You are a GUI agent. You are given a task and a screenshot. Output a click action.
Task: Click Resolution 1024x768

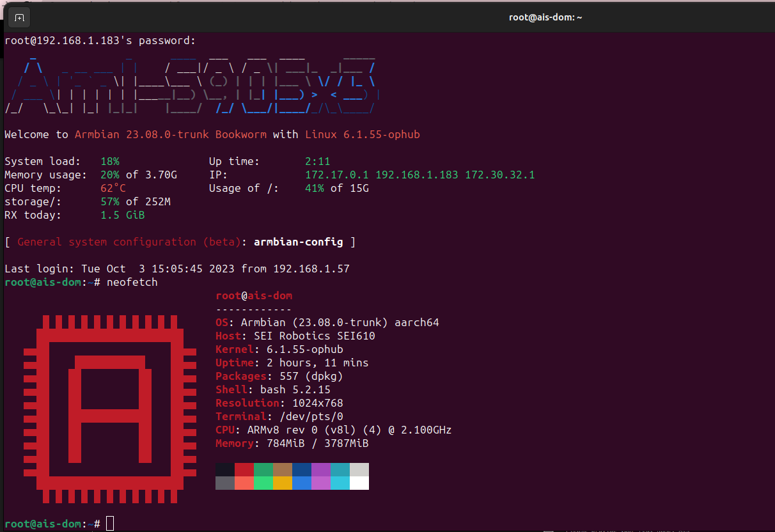[279, 403]
